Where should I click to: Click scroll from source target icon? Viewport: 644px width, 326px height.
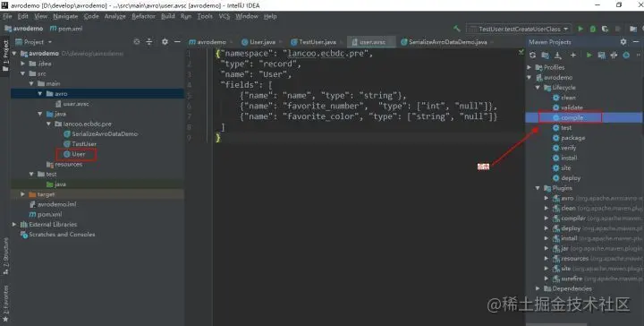[136, 42]
